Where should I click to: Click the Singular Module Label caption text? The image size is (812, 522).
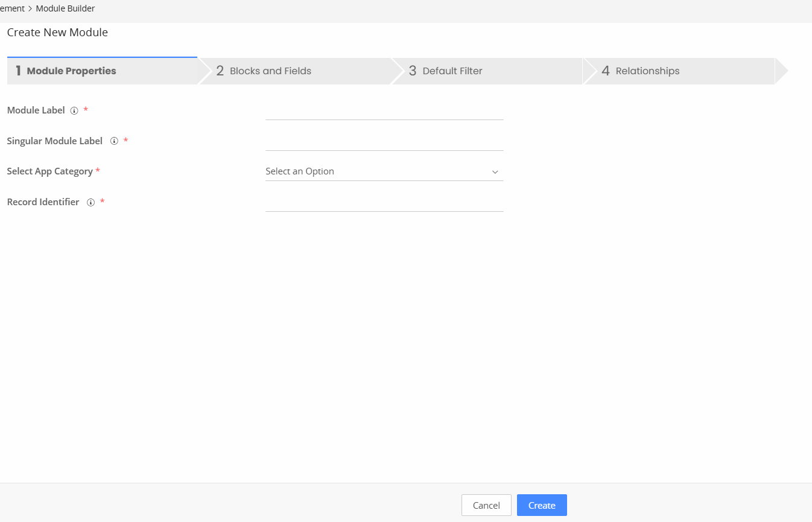[54, 141]
